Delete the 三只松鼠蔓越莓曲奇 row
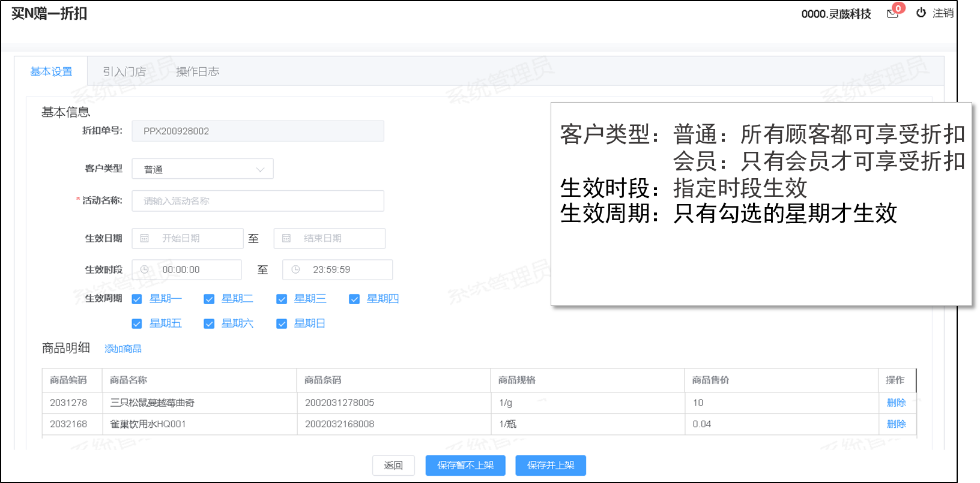980x483 pixels. coord(896,403)
